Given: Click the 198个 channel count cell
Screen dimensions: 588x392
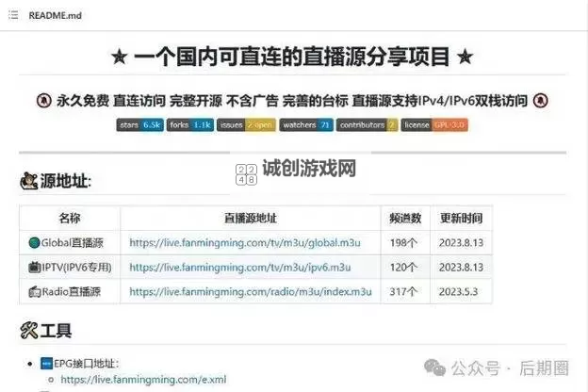Looking at the screenshot, I should [403, 243].
